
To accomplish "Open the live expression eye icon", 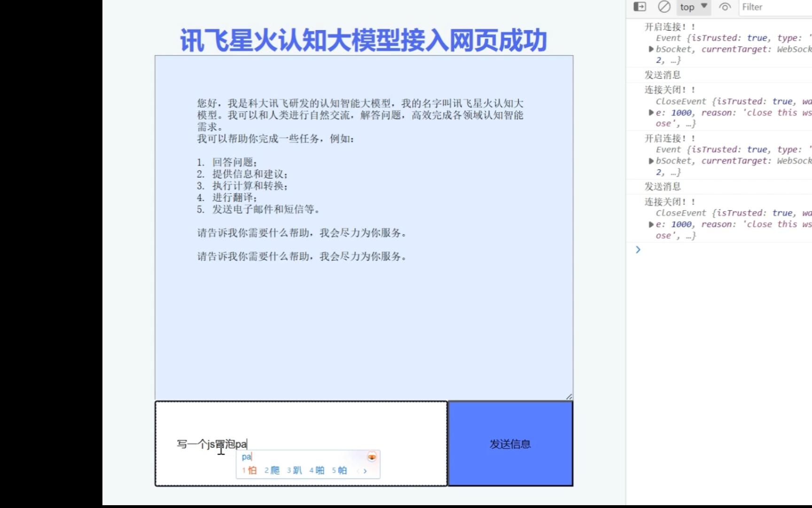I will (x=725, y=7).
